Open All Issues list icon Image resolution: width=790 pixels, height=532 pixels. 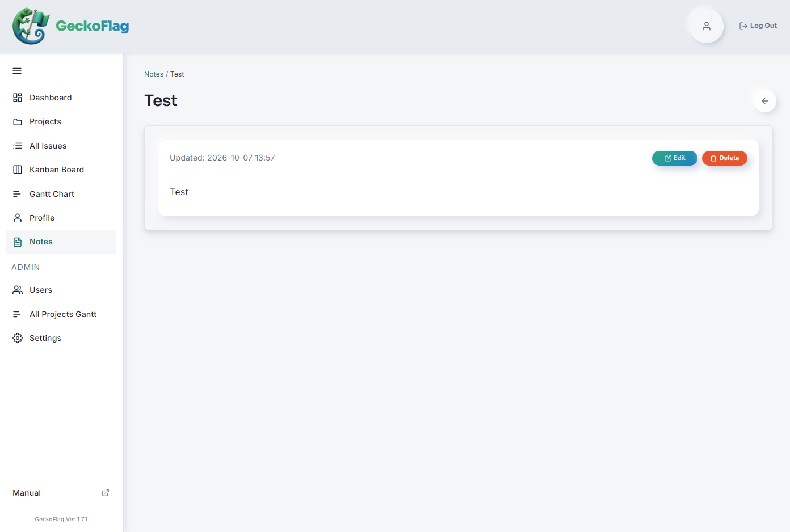[x=18, y=146]
